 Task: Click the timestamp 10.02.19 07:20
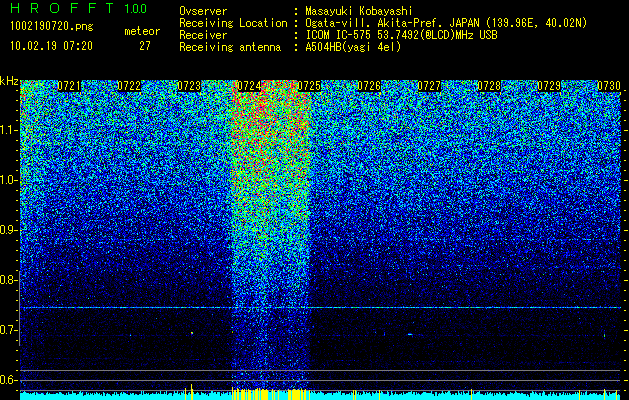52,46
